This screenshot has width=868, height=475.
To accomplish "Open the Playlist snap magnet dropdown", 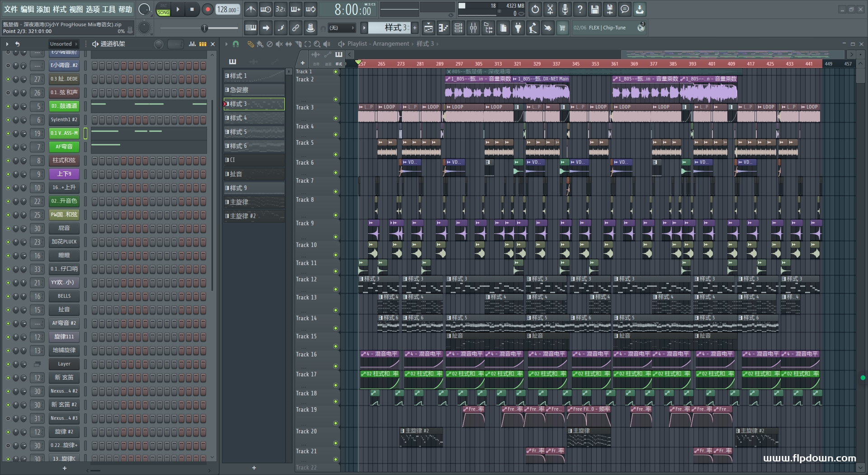I will 236,44.
